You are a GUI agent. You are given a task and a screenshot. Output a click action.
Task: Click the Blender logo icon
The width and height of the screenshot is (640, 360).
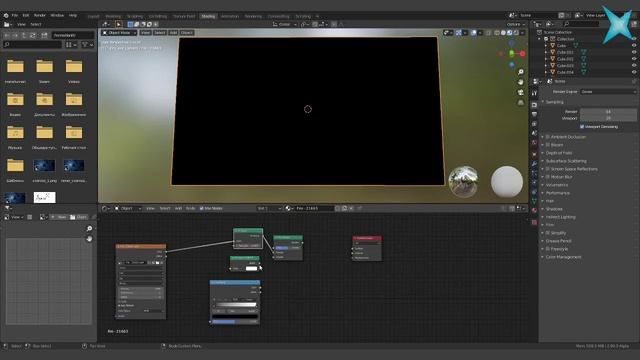(x=6, y=16)
